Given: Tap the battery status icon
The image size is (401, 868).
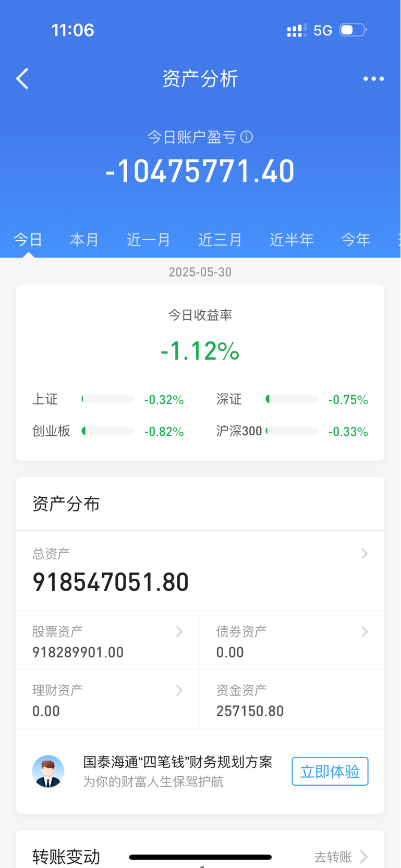Looking at the screenshot, I should (x=353, y=30).
